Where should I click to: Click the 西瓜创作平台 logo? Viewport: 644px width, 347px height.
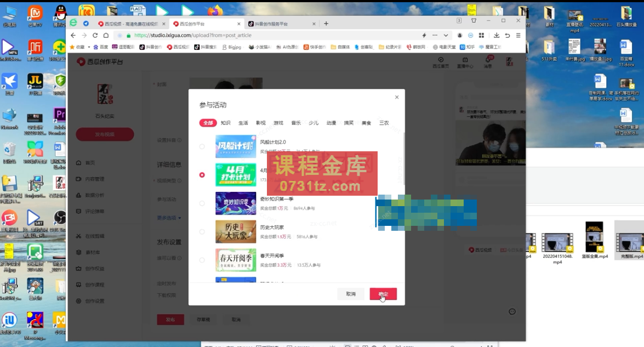(x=100, y=61)
